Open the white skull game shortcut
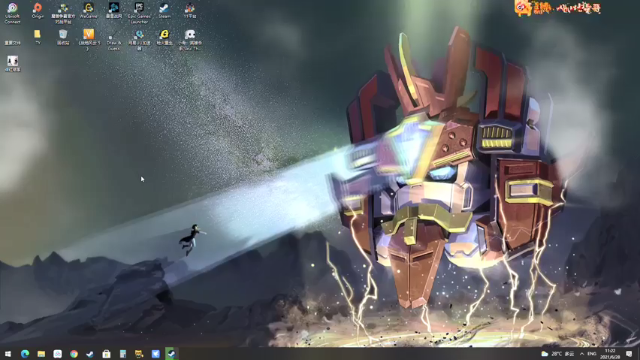The width and height of the screenshot is (640, 360). click(190, 39)
